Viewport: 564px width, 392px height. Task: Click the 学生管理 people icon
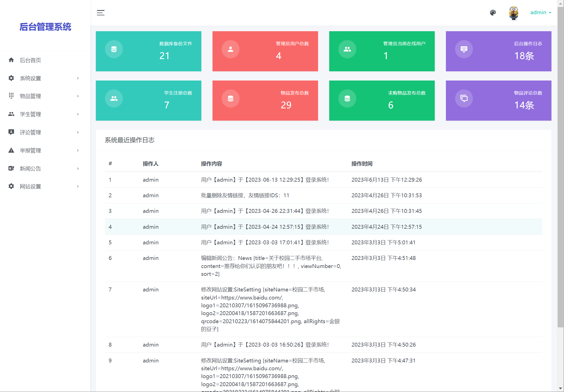pyautogui.click(x=11, y=114)
